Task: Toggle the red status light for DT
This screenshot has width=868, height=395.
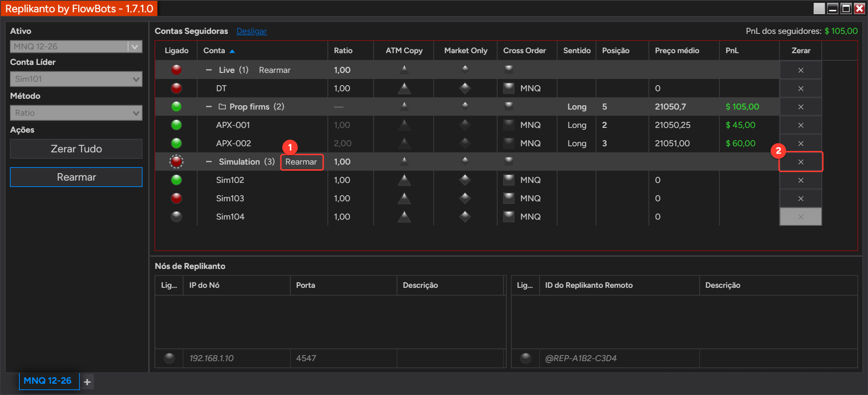Action: click(176, 88)
